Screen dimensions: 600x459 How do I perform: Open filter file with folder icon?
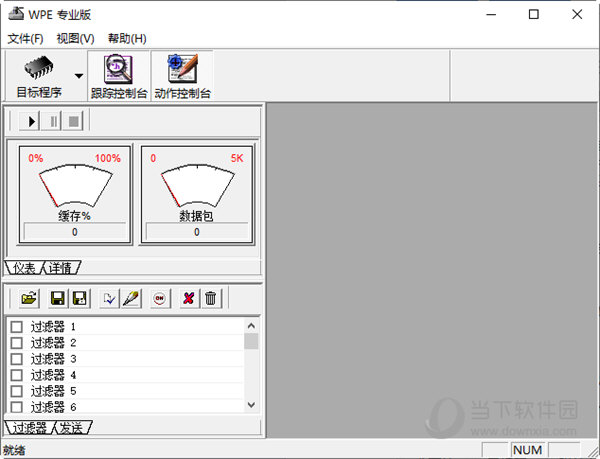pos(28,298)
